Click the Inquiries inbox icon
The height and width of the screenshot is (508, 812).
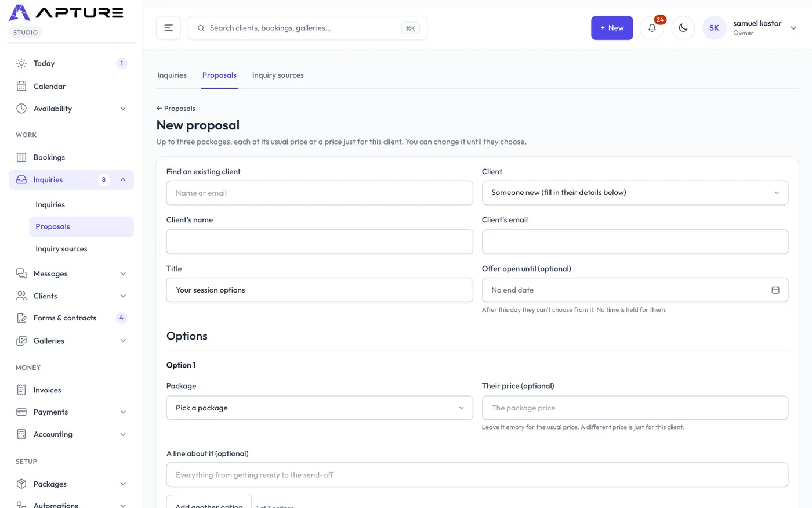[x=21, y=180]
